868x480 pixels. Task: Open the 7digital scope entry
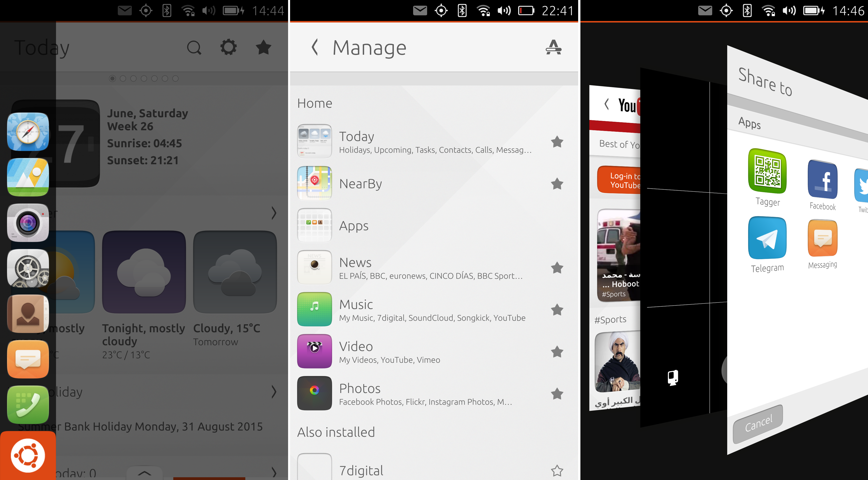tap(434, 466)
